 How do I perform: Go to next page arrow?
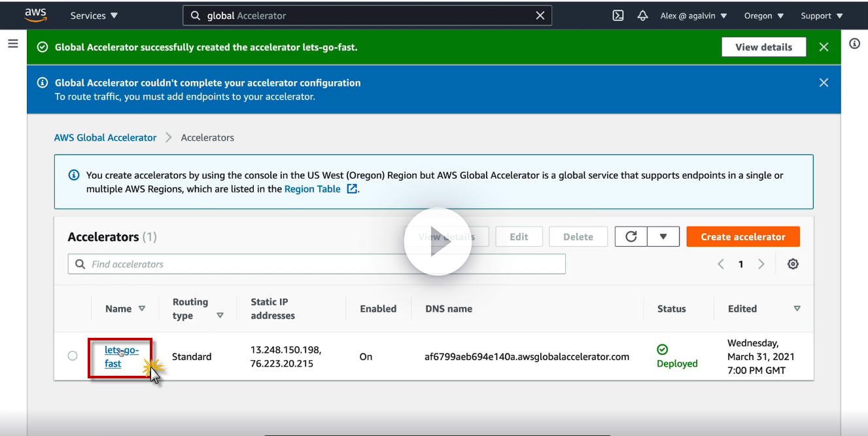[761, 264]
